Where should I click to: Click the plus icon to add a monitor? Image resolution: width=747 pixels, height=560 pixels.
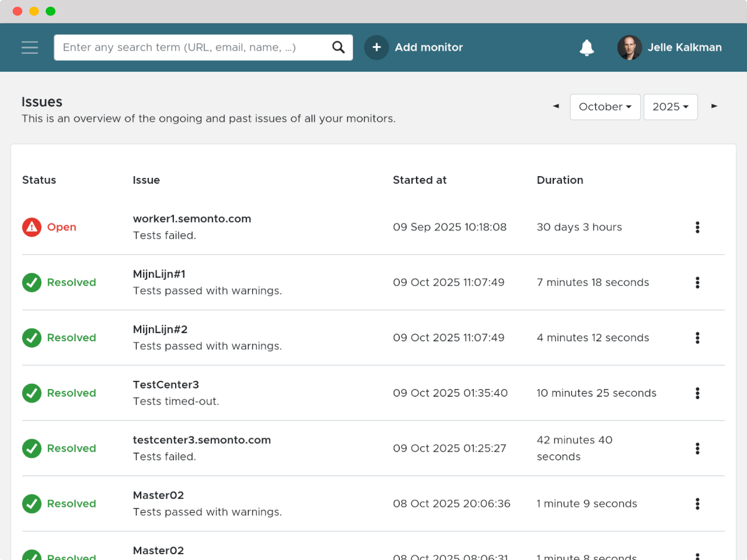376,47
